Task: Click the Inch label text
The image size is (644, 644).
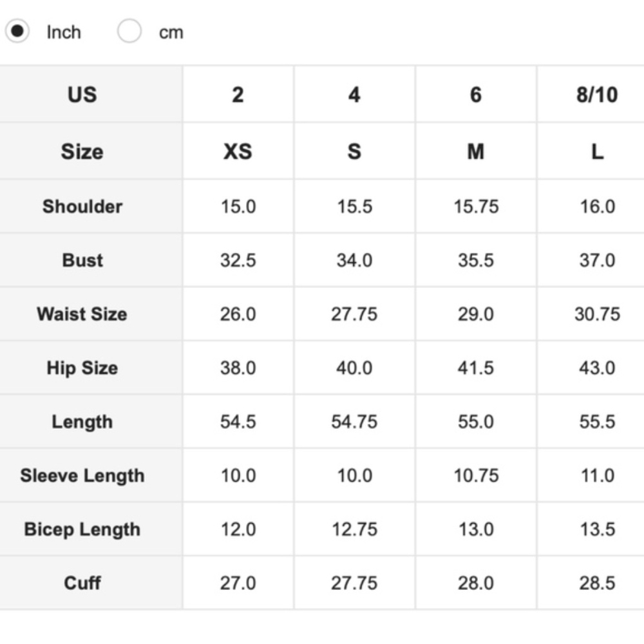Action: [64, 32]
